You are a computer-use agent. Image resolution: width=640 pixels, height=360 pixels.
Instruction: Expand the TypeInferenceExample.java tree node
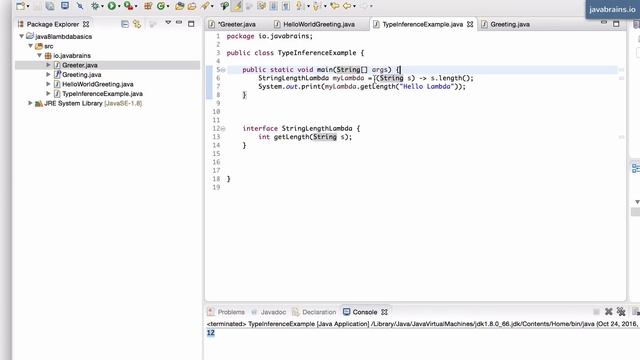(48, 93)
